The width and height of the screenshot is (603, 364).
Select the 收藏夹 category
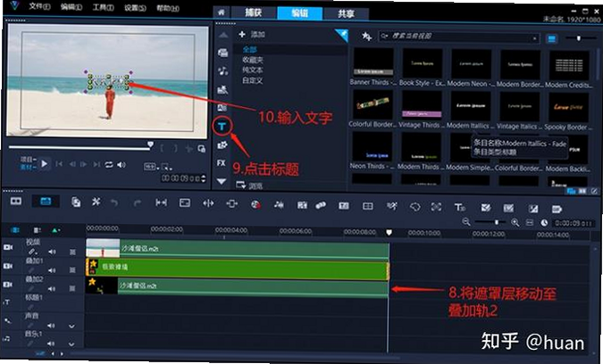pos(252,60)
